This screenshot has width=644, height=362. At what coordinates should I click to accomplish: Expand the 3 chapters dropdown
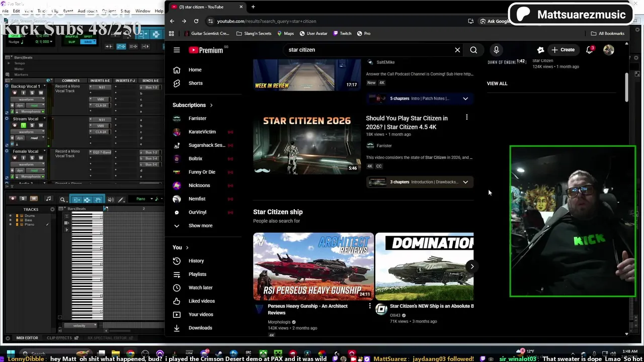465,182
